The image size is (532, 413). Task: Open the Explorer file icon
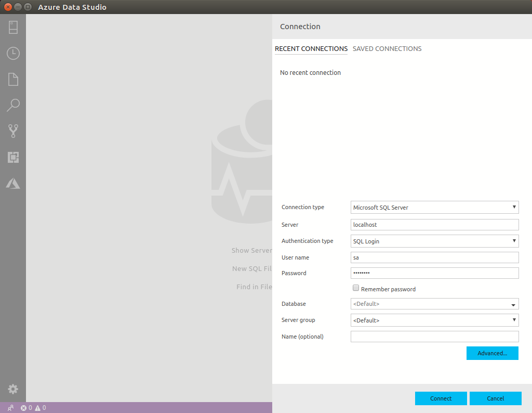pos(13,79)
